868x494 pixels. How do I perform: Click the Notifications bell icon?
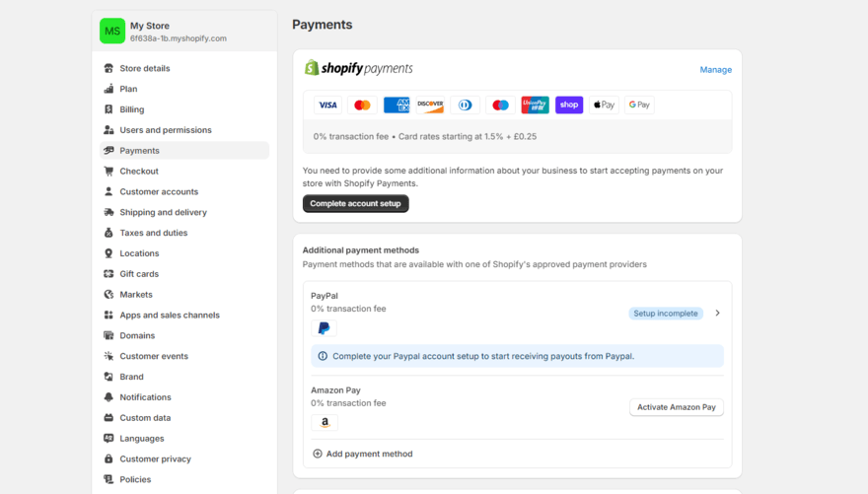click(x=108, y=396)
